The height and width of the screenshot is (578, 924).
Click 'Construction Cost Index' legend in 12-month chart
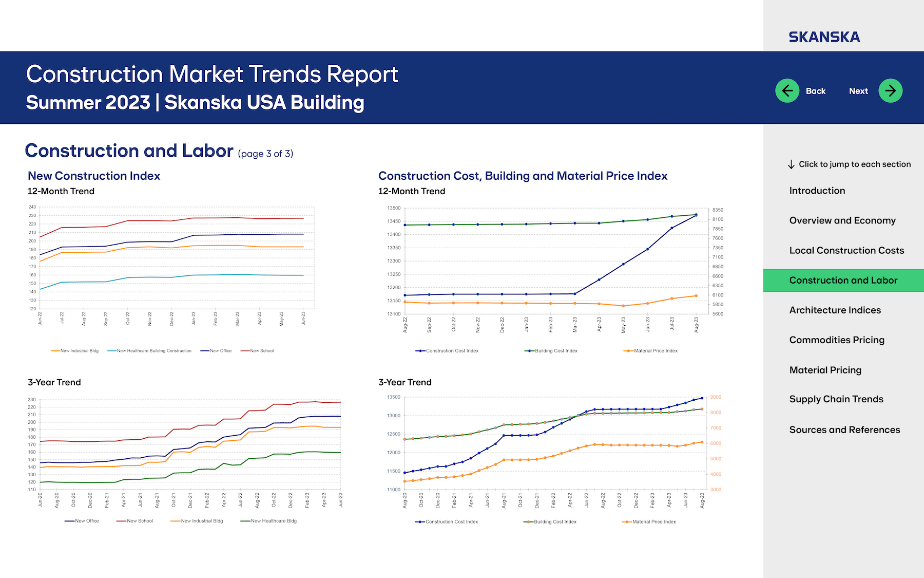pyautogui.click(x=447, y=351)
